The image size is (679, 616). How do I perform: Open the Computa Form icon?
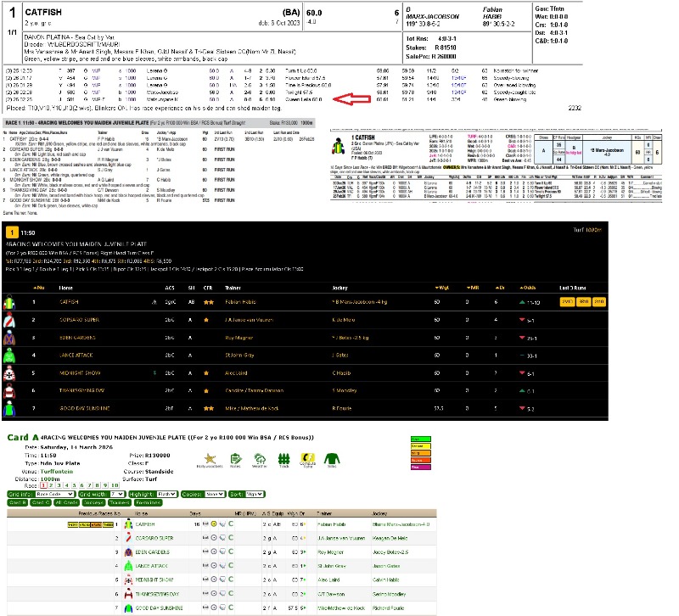click(308, 458)
